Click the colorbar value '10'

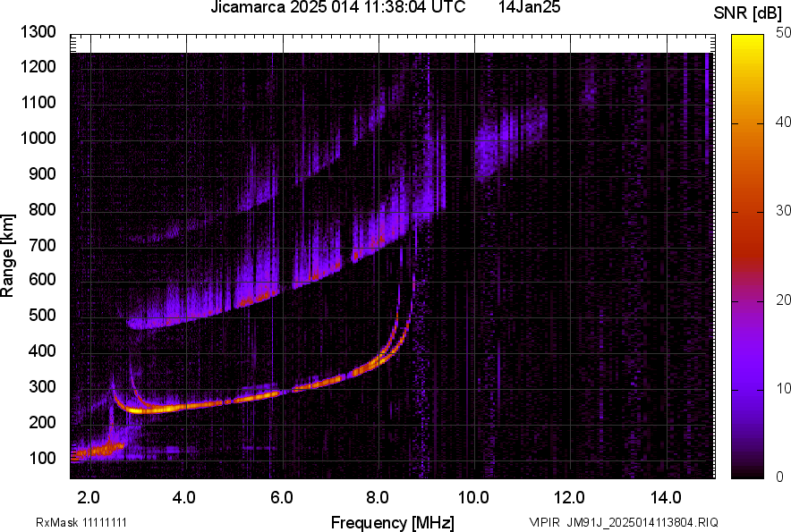point(784,389)
